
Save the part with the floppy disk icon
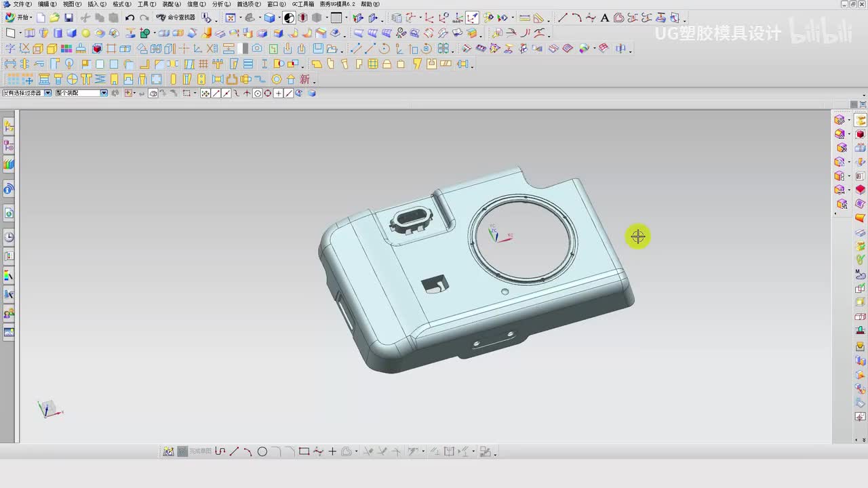68,18
